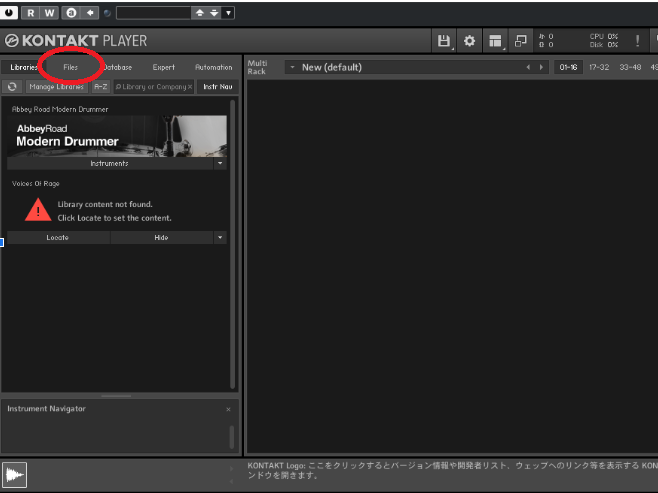Toggle the plugin power bypass button
Viewport: 658px width, 493px height.
[8, 13]
